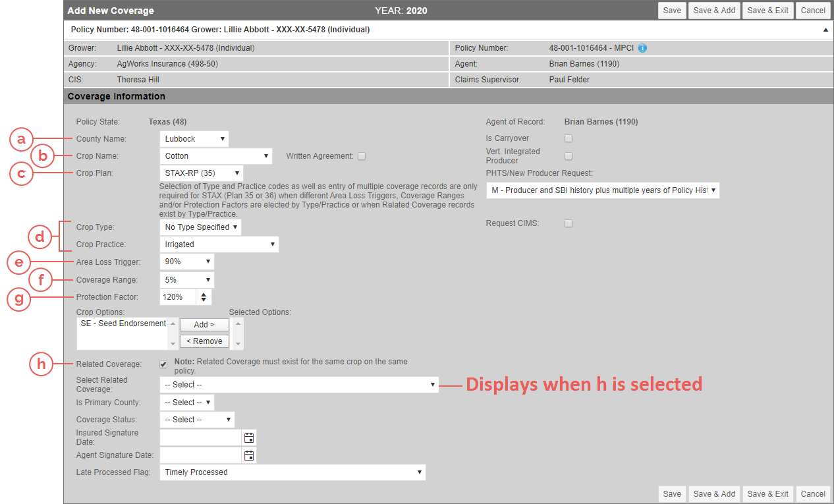Screen dimensions: 834x504
Task: Expand the Late Processed Flag dropdown
Action: (292, 472)
